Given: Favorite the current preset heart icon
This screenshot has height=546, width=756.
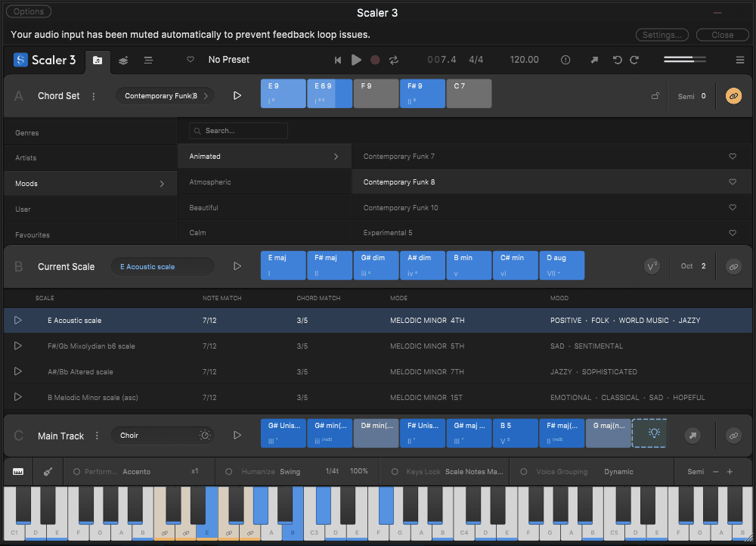Looking at the screenshot, I should [x=191, y=59].
